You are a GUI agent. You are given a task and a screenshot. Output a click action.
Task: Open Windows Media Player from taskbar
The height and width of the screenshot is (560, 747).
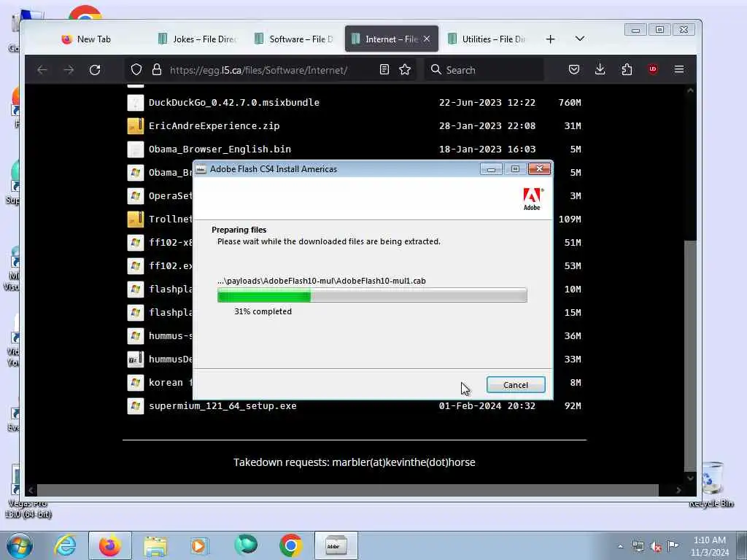199,545
